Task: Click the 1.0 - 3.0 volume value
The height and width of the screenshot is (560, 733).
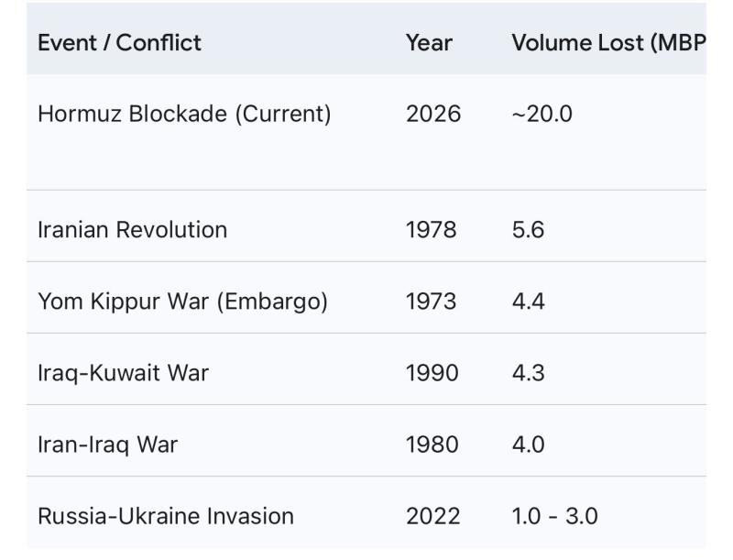Action: pyautogui.click(x=554, y=516)
